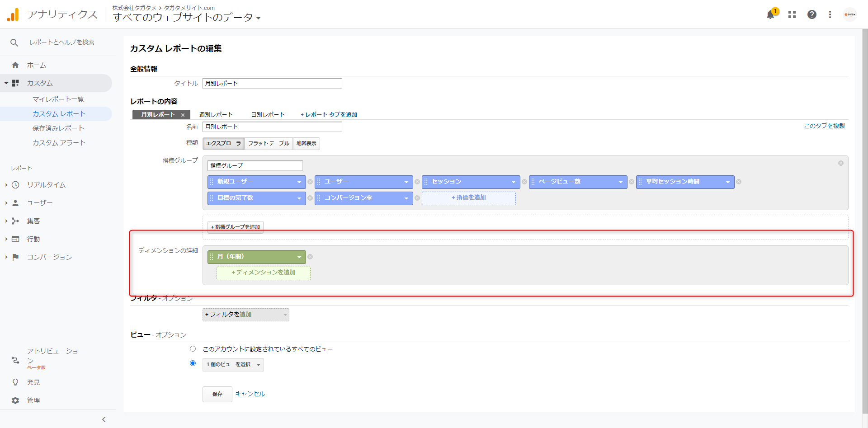Click このタブを複製 link
Viewport: 868px width, 428px height.
[824, 126]
